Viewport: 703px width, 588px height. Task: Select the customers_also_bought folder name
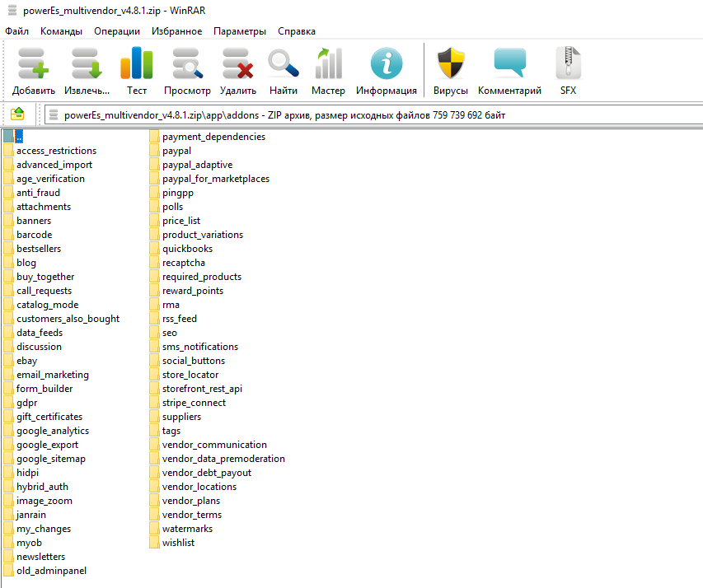68,318
